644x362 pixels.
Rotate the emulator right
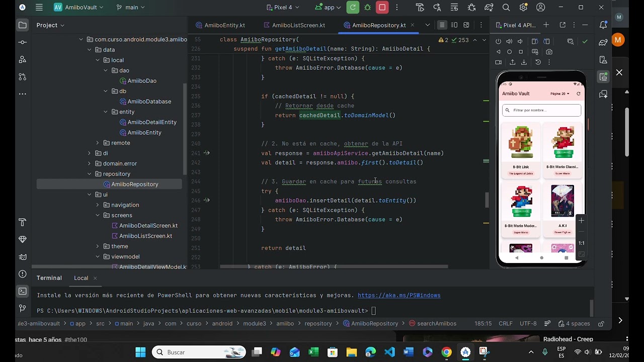[x=546, y=41]
